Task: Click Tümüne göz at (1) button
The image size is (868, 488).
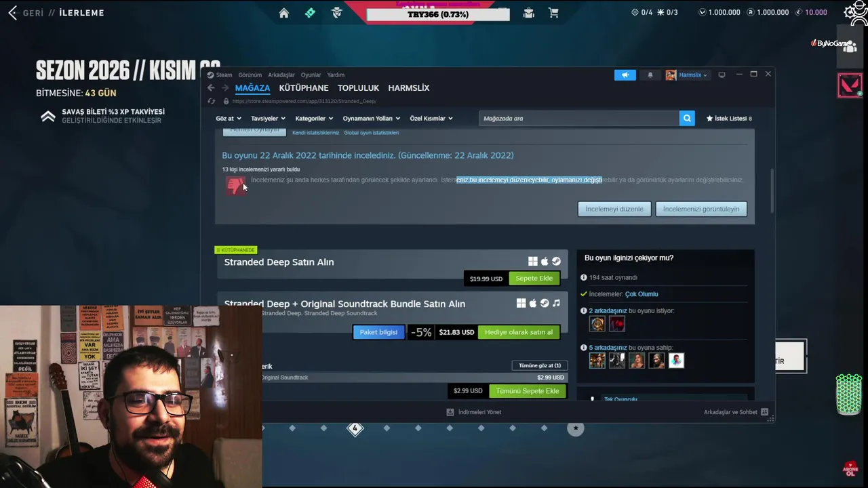Action: pos(540,366)
